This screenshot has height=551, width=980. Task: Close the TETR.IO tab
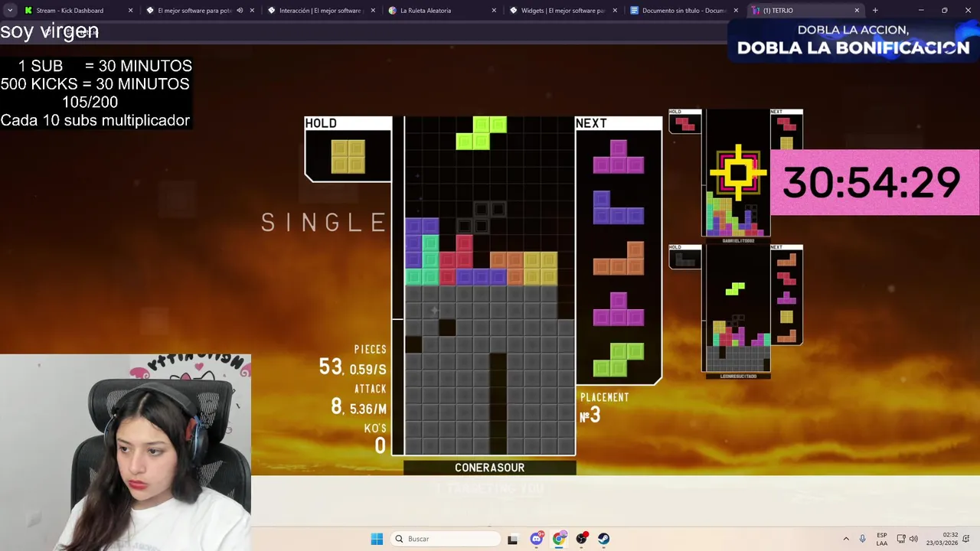pos(857,11)
